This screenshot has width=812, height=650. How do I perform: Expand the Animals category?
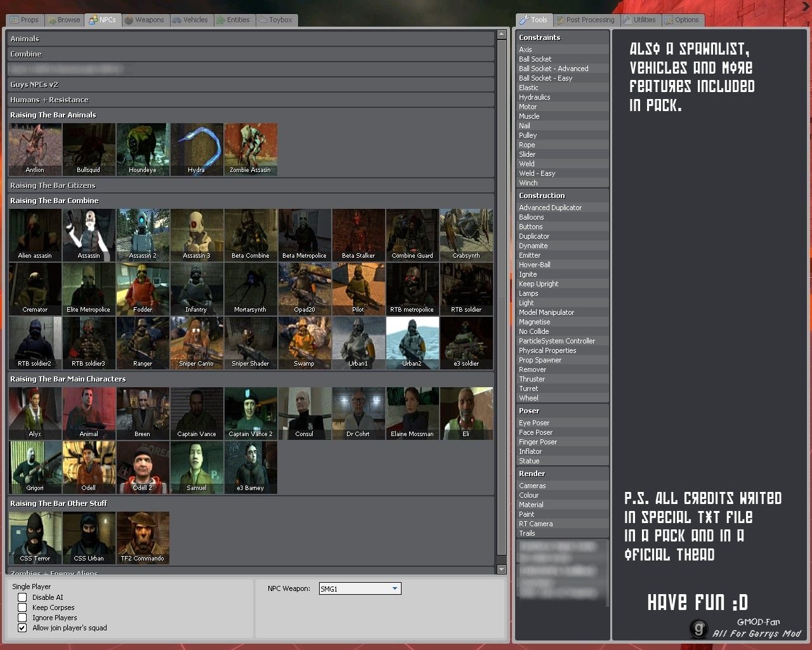pyautogui.click(x=251, y=39)
